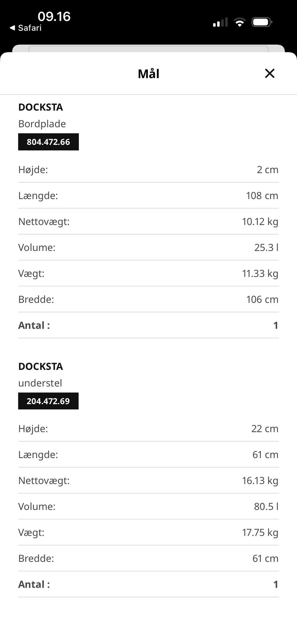The width and height of the screenshot is (297, 644).
Task: Tap the Bordplade length value 108 cm
Action: click(262, 196)
